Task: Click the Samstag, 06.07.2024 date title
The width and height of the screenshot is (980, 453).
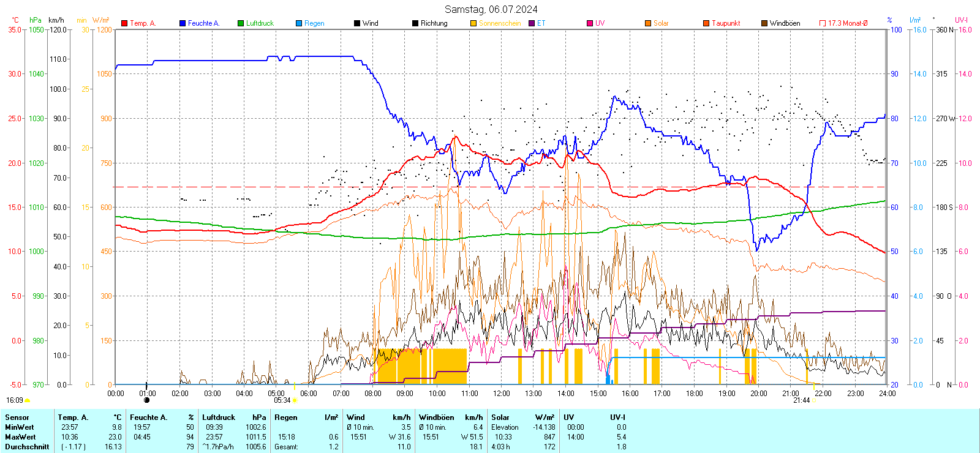Action: (491, 9)
